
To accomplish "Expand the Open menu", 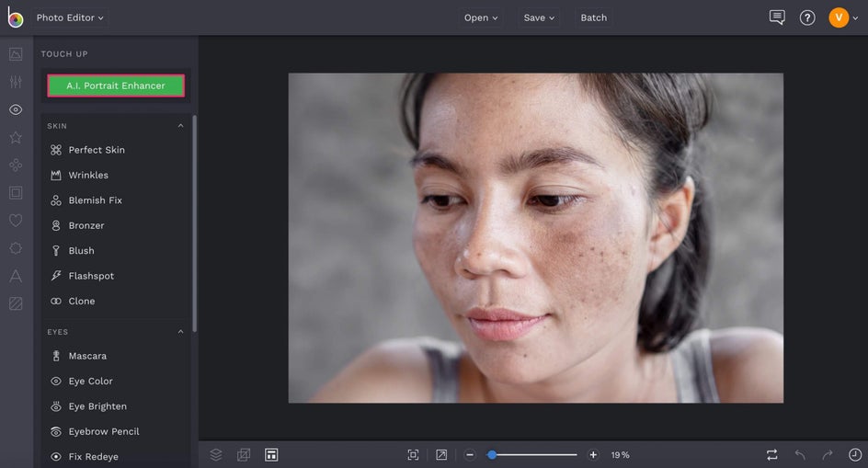I will point(481,17).
